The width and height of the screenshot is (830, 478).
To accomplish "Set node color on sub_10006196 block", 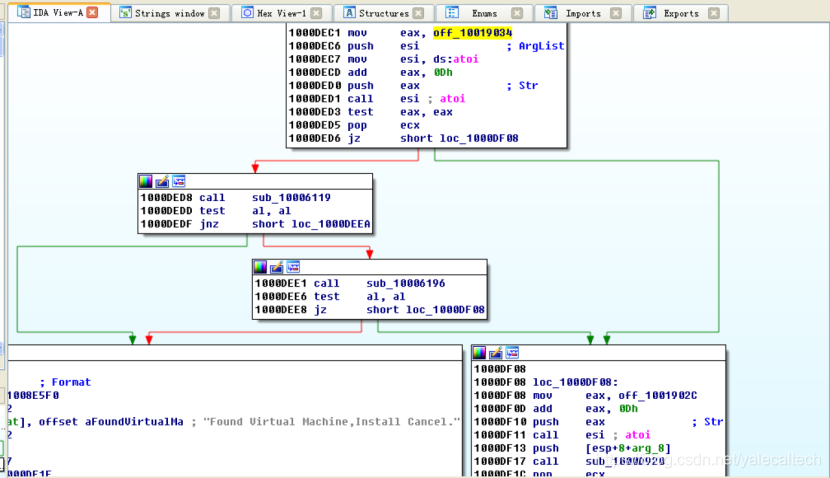I will click(260, 267).
